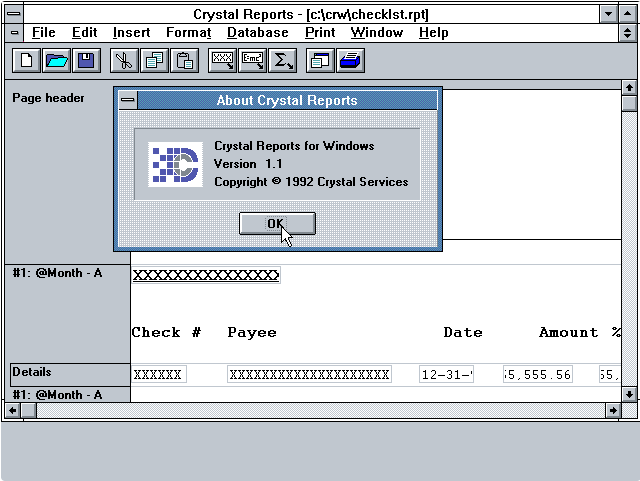640x481 pixels.
Task: Open the Window menu
Action: tap(377, 33)
